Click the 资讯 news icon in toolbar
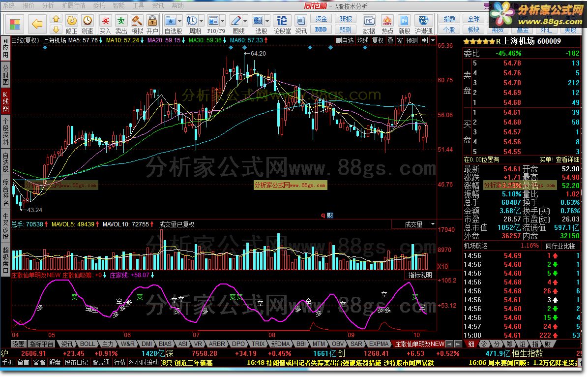The image size is (588, 377). tap(300, 20)
